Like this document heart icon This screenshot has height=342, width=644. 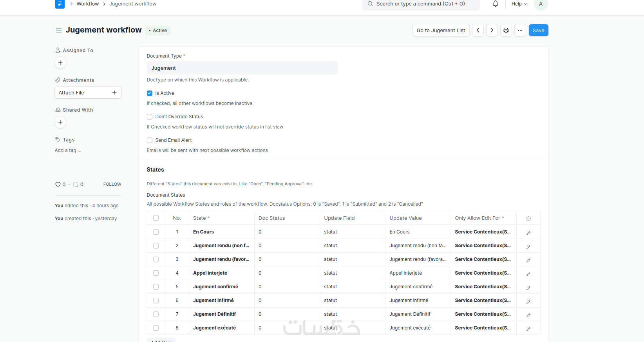(x=58, y=185)
